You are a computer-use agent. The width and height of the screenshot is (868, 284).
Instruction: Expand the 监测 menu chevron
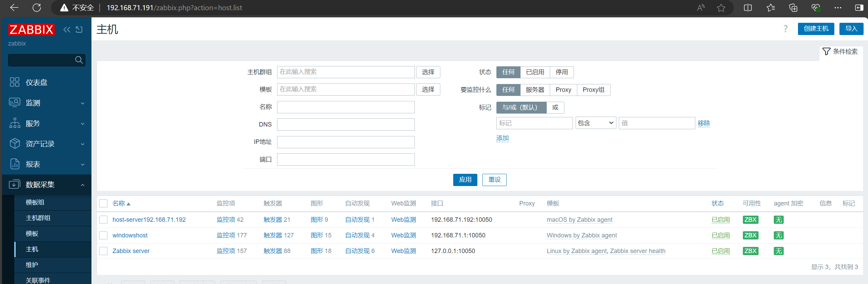[x=83, y=103]
